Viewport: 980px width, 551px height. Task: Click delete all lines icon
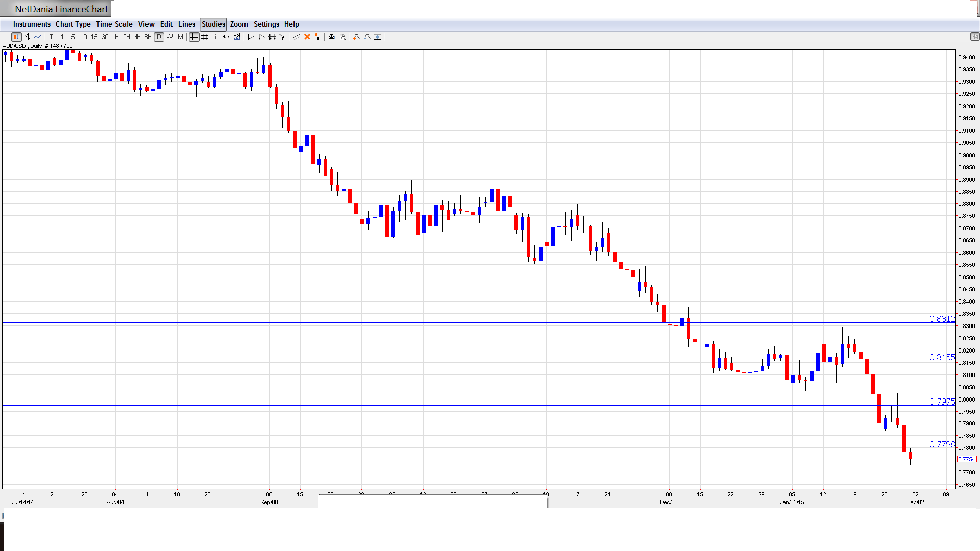coord(318,37)
